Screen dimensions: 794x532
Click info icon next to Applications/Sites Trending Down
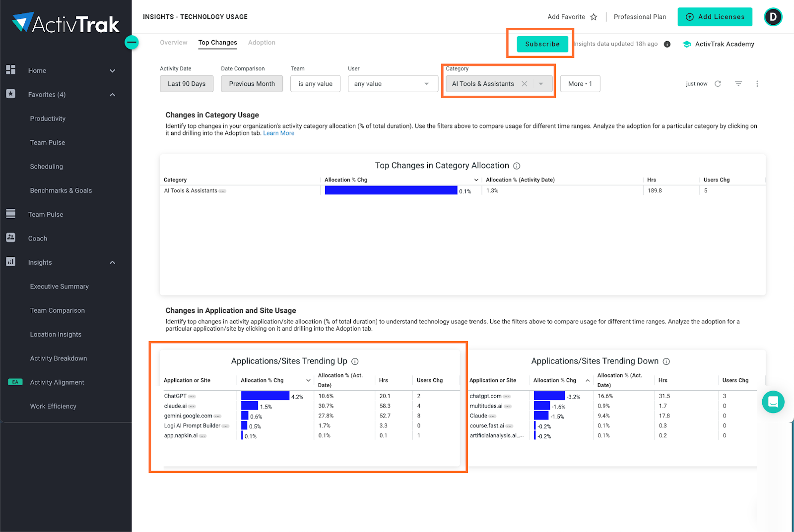[666, 361]
